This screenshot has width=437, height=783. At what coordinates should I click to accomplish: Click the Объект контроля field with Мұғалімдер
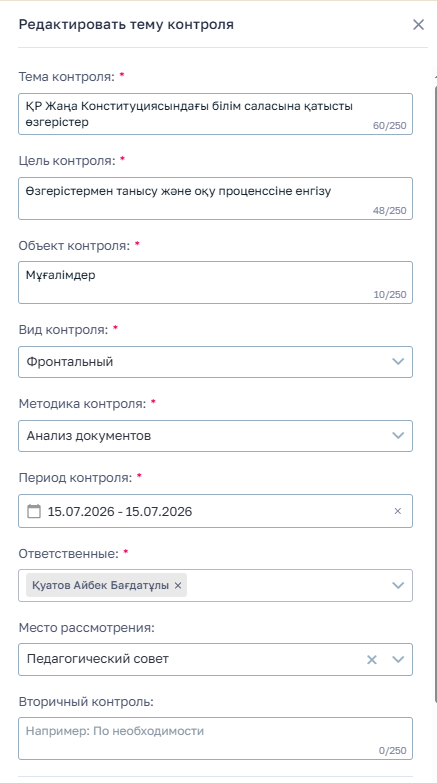(215, 282)
